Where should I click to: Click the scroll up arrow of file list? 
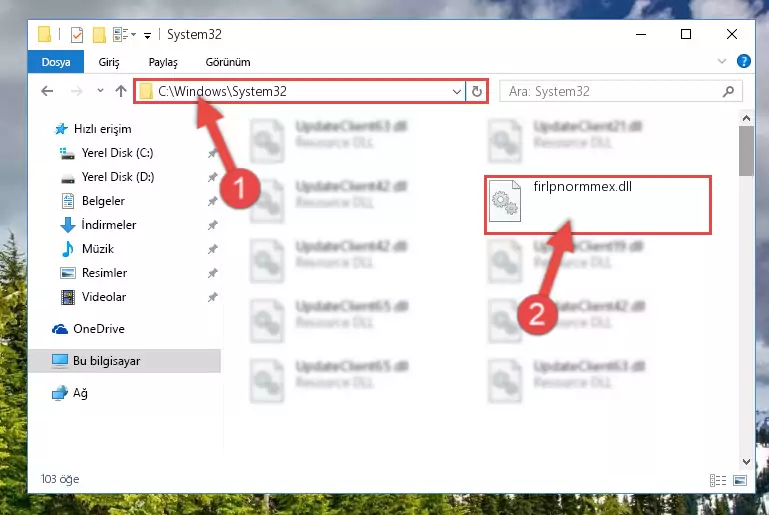pyautogui.click(x=746, y=118)
